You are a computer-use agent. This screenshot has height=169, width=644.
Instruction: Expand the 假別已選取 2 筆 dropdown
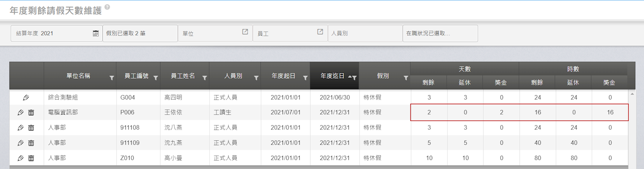[140, 33]
